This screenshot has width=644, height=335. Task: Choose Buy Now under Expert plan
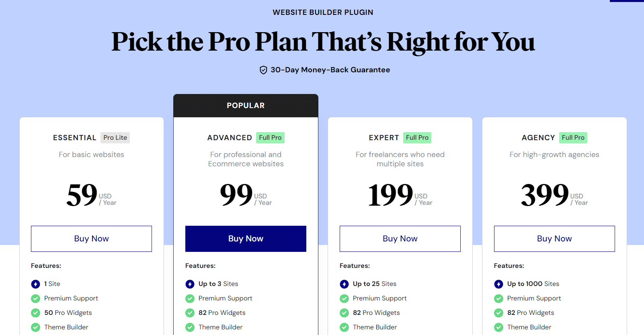[400, 239]
